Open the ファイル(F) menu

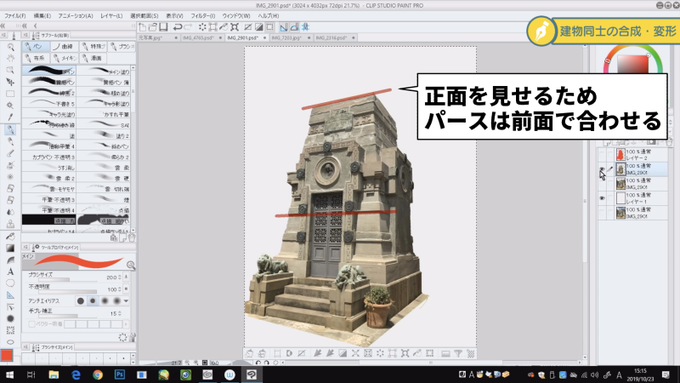click(x=15, y=16)
